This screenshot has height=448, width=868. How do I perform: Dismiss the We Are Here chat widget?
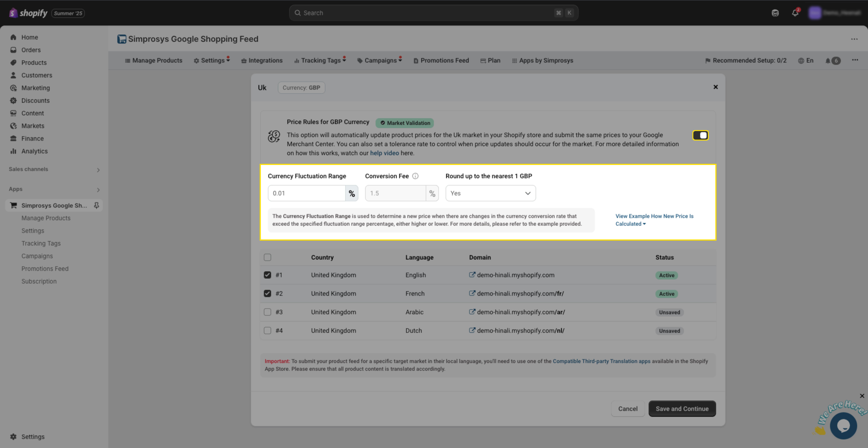[862, 396]
